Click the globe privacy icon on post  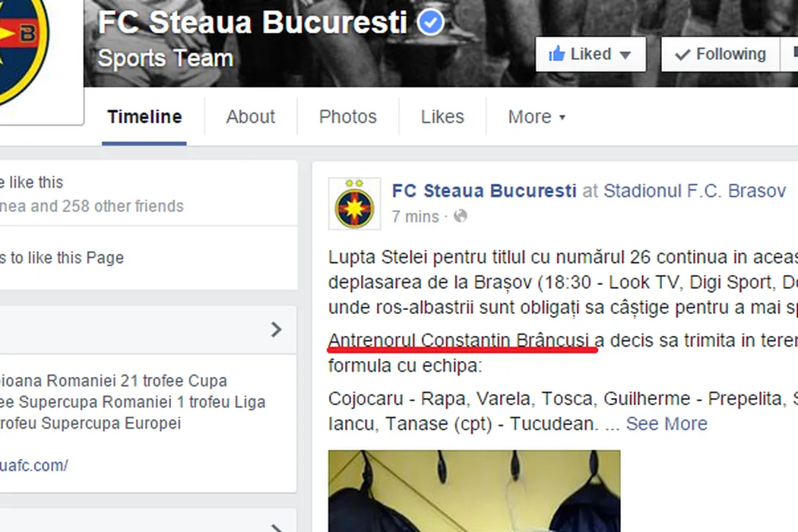[x=460, y=217]
